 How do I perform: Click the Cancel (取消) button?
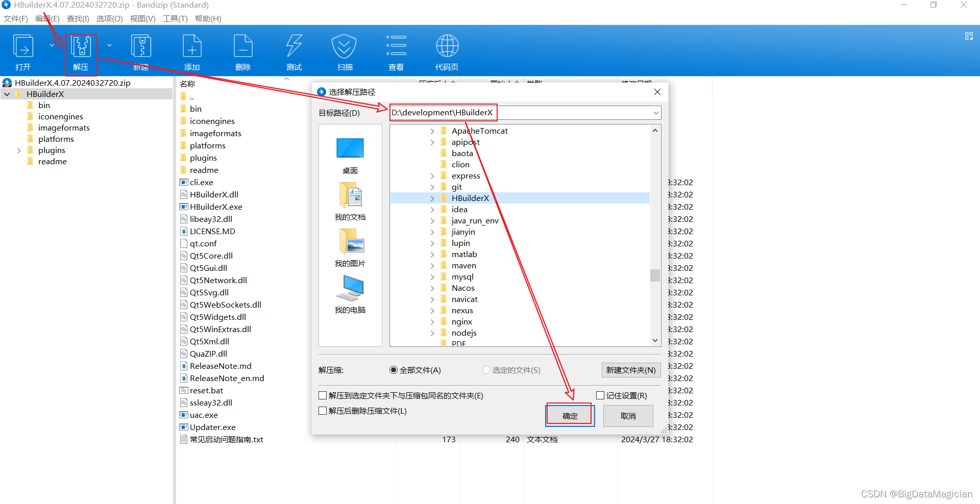click(x=628, y=416)
